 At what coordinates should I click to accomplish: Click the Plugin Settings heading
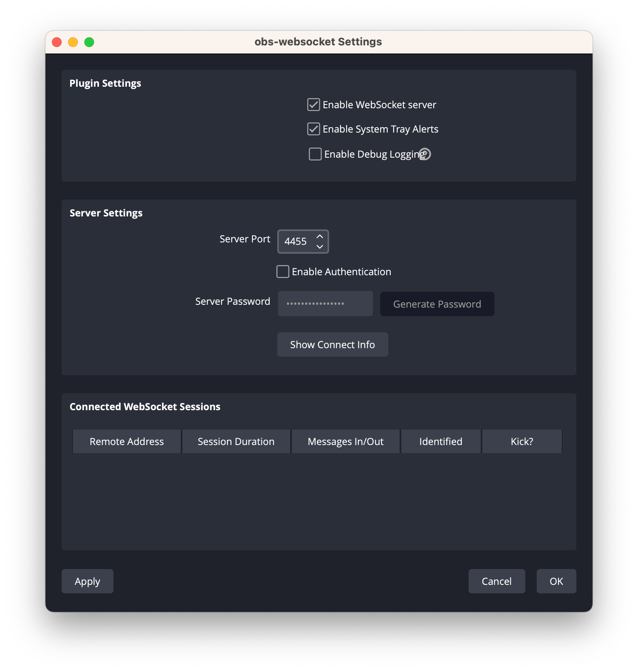point(105,83)
